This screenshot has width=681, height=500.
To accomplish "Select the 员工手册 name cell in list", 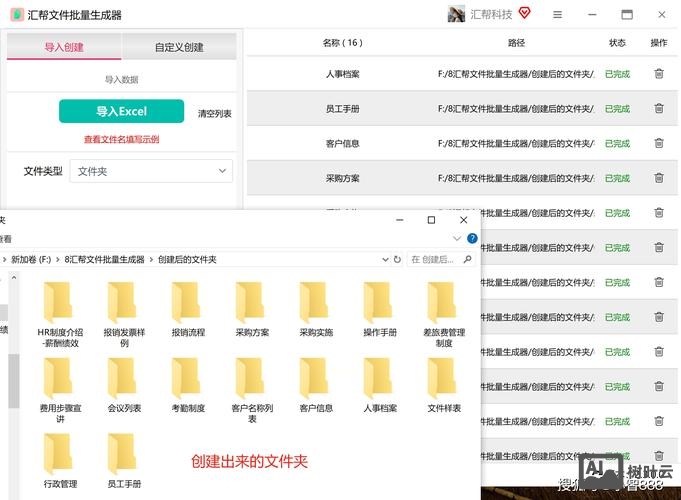I will 343,109.
